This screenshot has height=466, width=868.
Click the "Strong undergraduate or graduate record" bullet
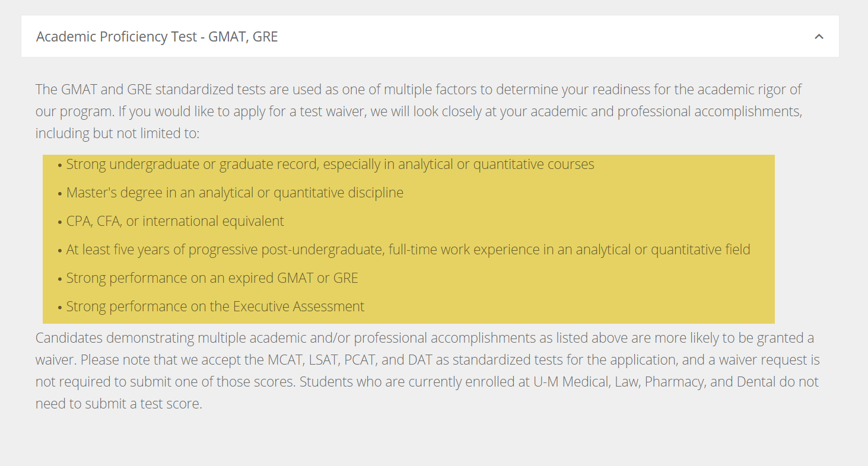[x=330, y=164]
